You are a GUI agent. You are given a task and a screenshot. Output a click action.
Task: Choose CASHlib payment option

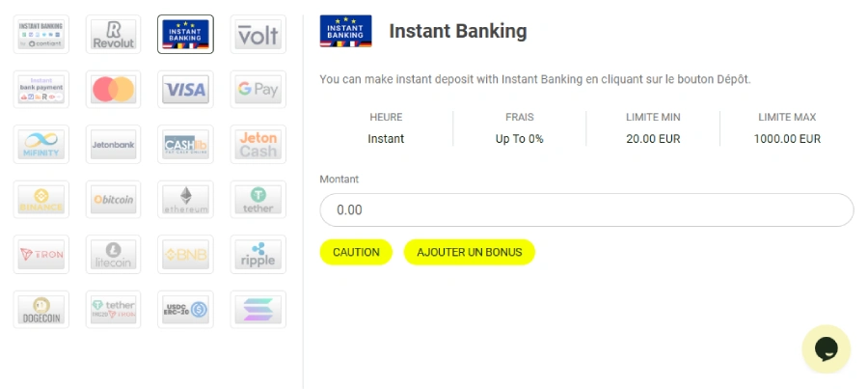tap(185, 145)
